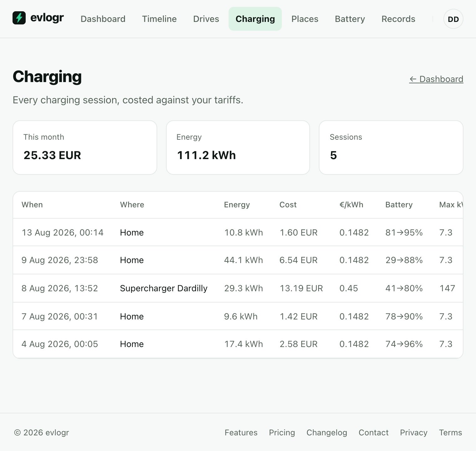Open the DD user avatar menu

[453, 19]
